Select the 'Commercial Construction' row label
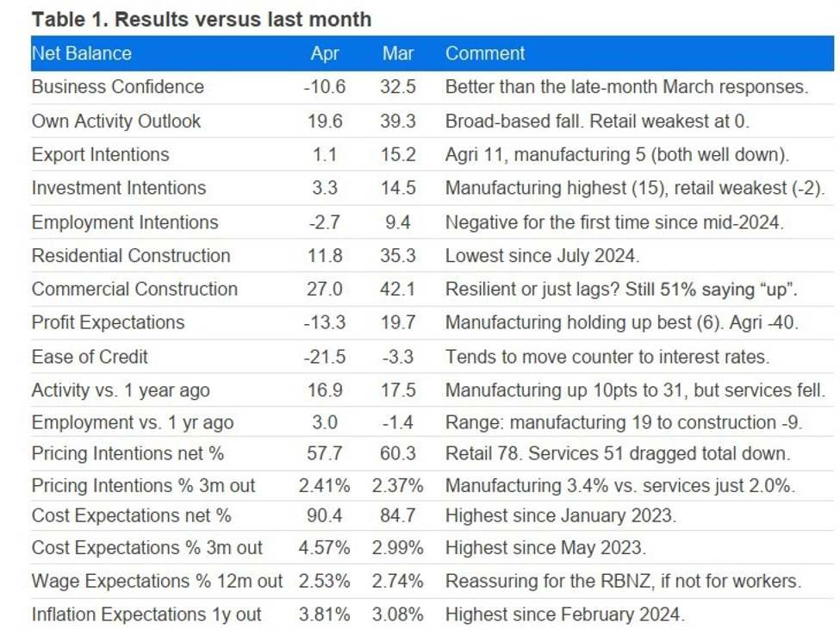The height and width of the screenshot is (630, 840). pos(134,289)
